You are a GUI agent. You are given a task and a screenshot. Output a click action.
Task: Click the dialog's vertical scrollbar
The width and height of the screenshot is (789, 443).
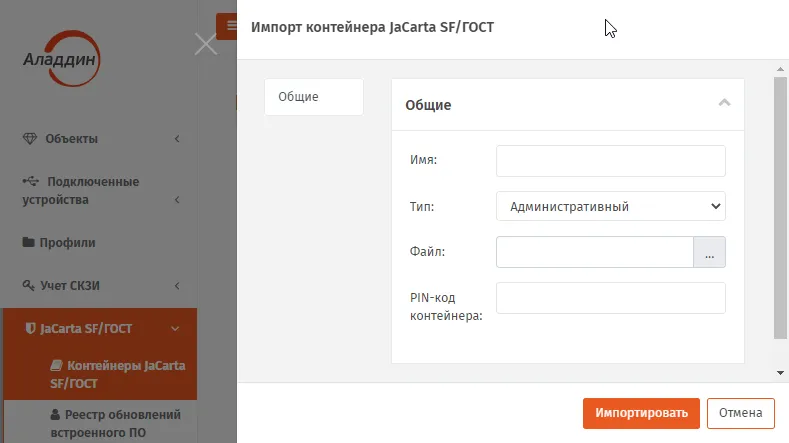(780, 208)
